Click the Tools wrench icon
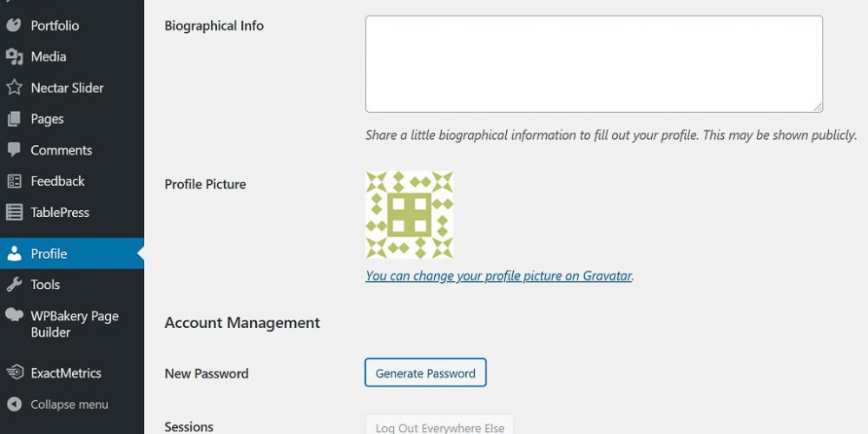The height and width of the screenshot is (434, 868). click(x=14, y=285)
